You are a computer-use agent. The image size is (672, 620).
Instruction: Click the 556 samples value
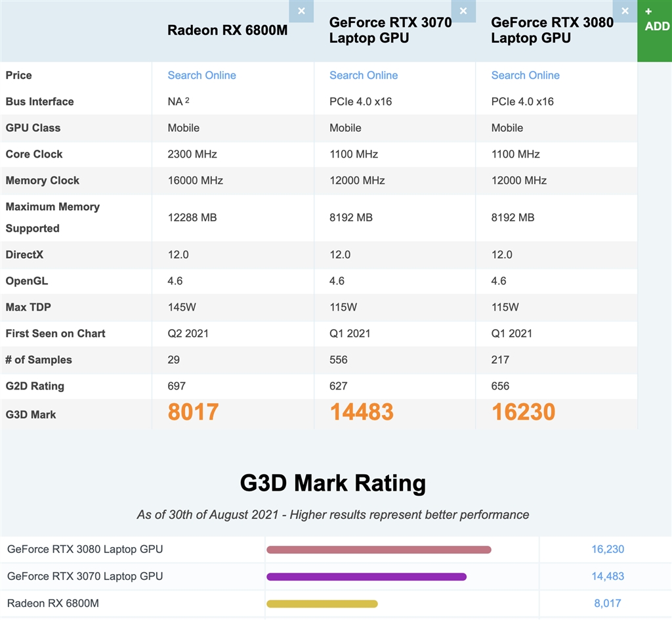click(338, 360)
